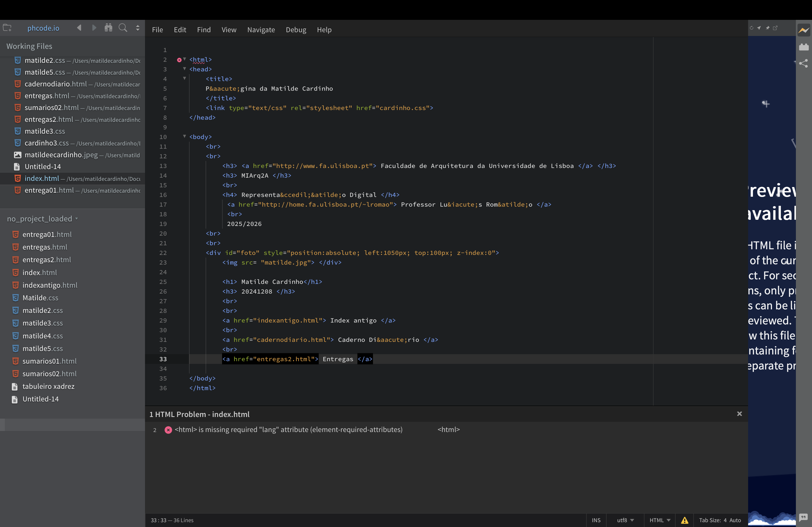Open the Navigate menu
The width and height of the screenshot is (812, 527).
pyautogui.click(x=261, y=30)
